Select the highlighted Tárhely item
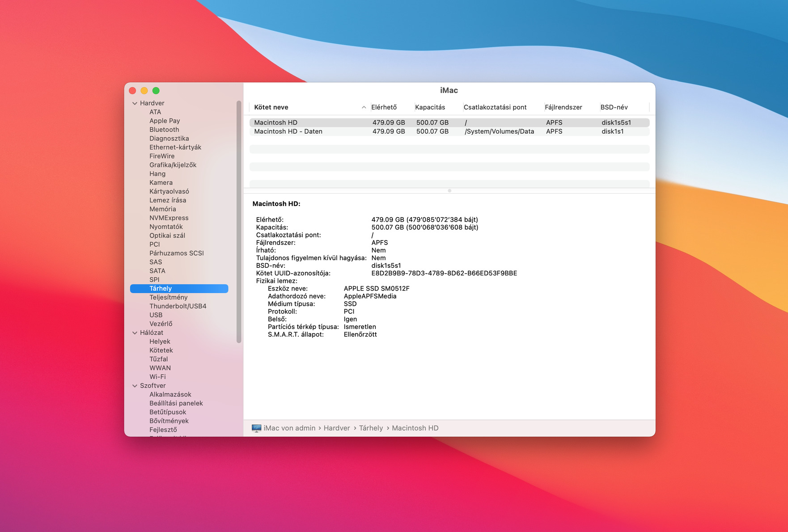This screenshot has height=532, width=788. coord(179,289)
